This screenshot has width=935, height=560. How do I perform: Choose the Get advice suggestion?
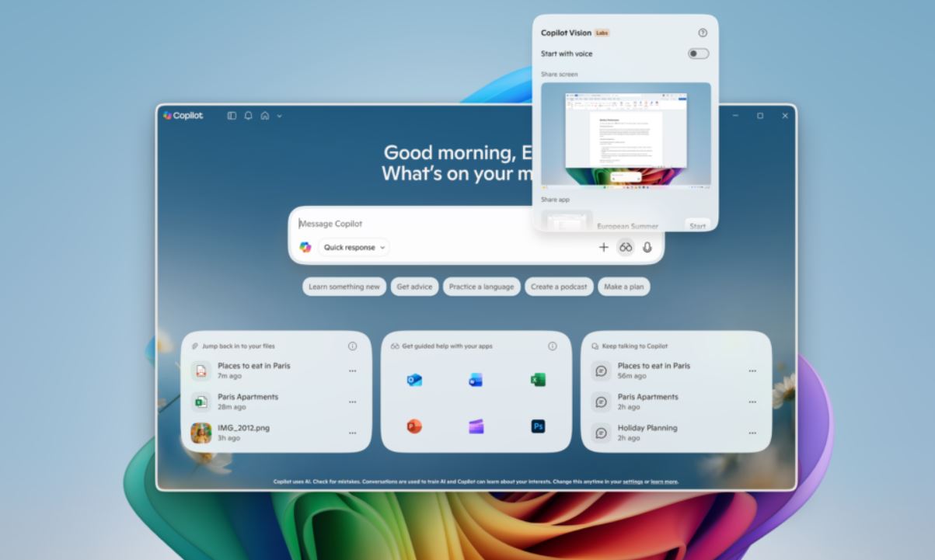pos(414,287)
